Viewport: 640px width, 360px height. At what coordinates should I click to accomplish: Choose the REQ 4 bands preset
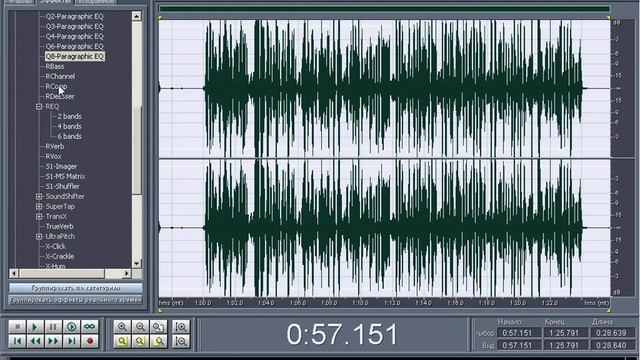(69, 127)
